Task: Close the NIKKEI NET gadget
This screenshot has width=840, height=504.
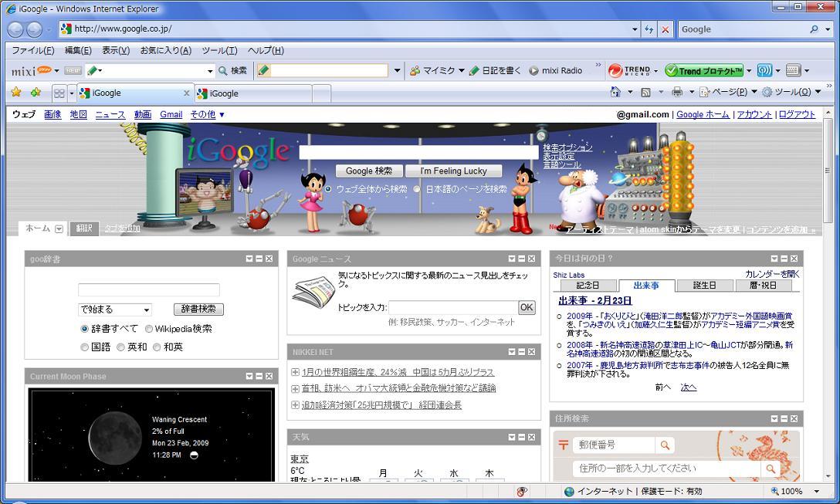Action: tap(531, 352)
